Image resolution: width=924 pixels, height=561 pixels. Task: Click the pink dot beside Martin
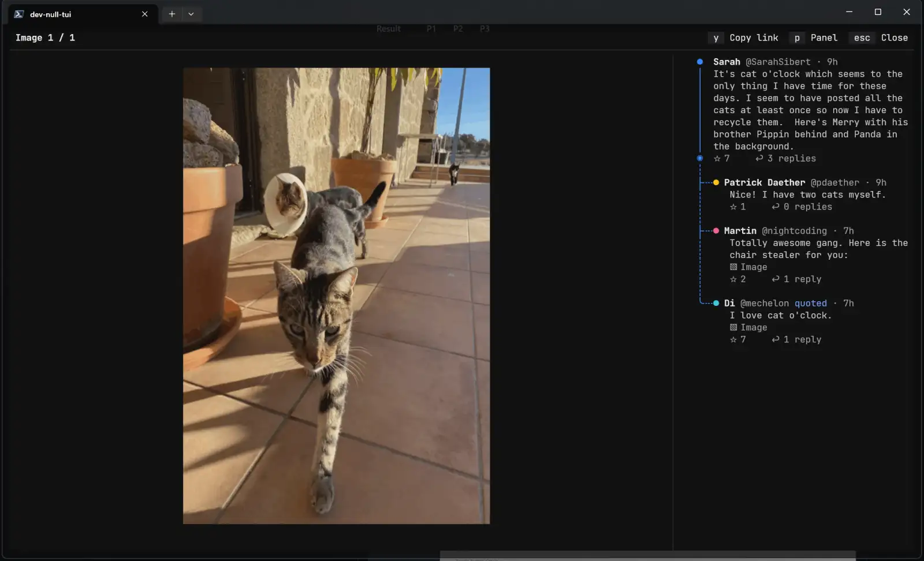(716, 231)
